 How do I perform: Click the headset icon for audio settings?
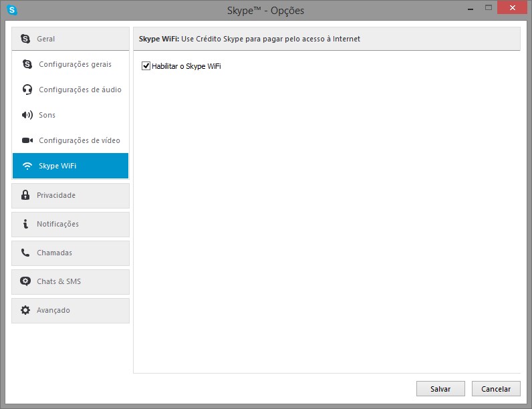(27, 90)
